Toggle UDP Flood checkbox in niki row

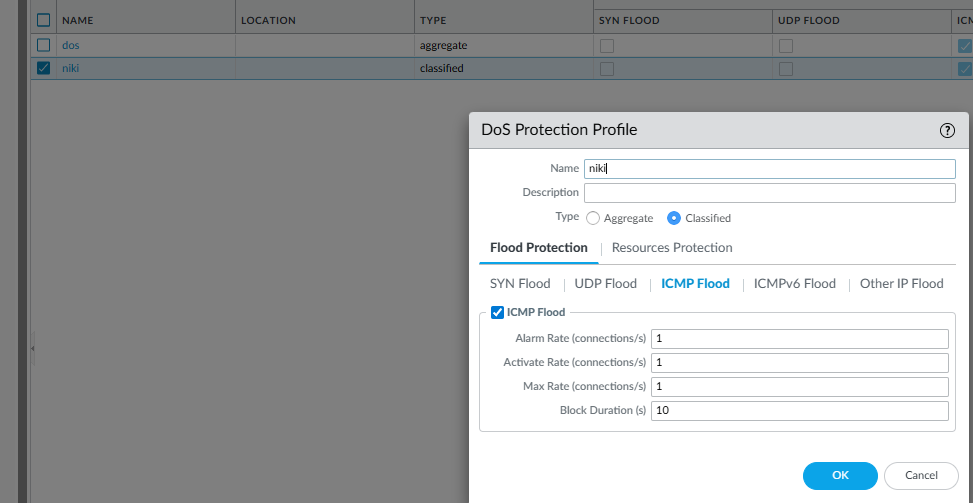coord(786,69)
